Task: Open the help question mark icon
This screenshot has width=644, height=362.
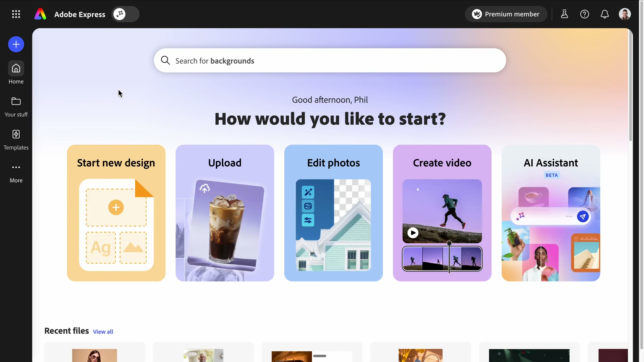Action: [x=584, y=14]
